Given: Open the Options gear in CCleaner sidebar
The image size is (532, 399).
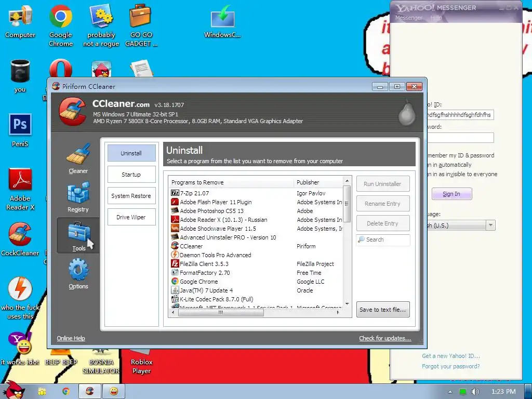Looking at the screenshot, I should tap(78, 274).
